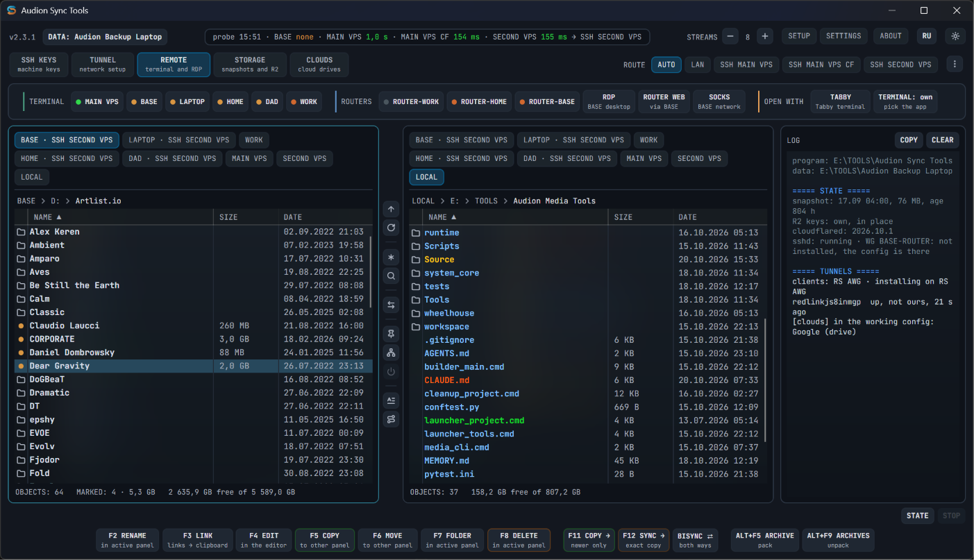Viewport: 974px width, 560px height.
Task: Select AUTO route option
Action: click(666, 65)
